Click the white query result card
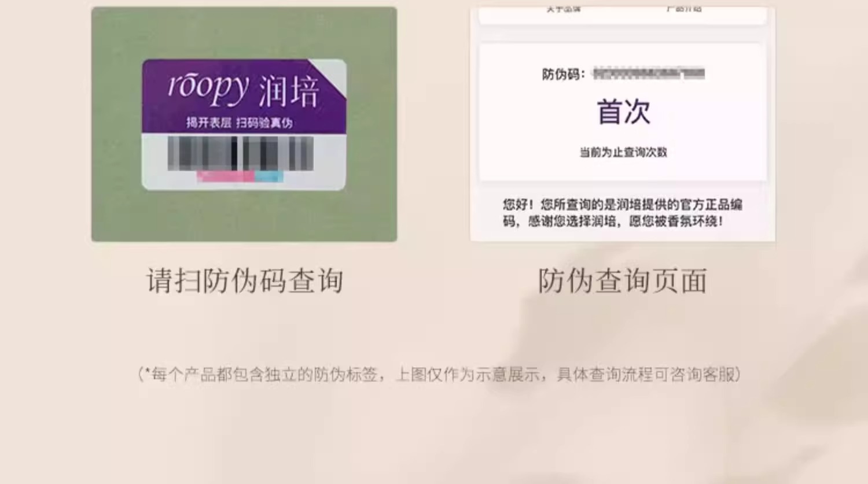This screenshot has width=868, height=484. pyautogui.click(x=623, y=112)
